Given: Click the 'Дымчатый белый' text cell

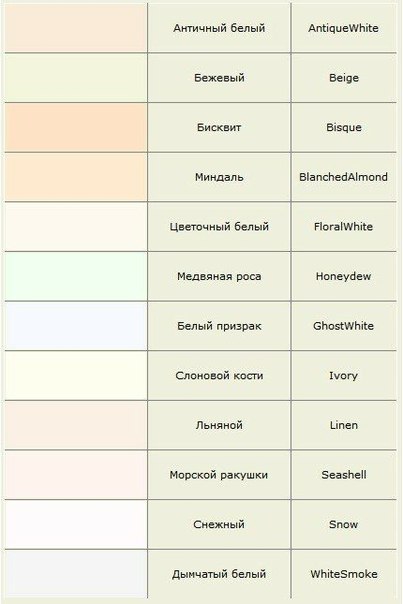Looking at the screenshot, I should tap(219, 574).
